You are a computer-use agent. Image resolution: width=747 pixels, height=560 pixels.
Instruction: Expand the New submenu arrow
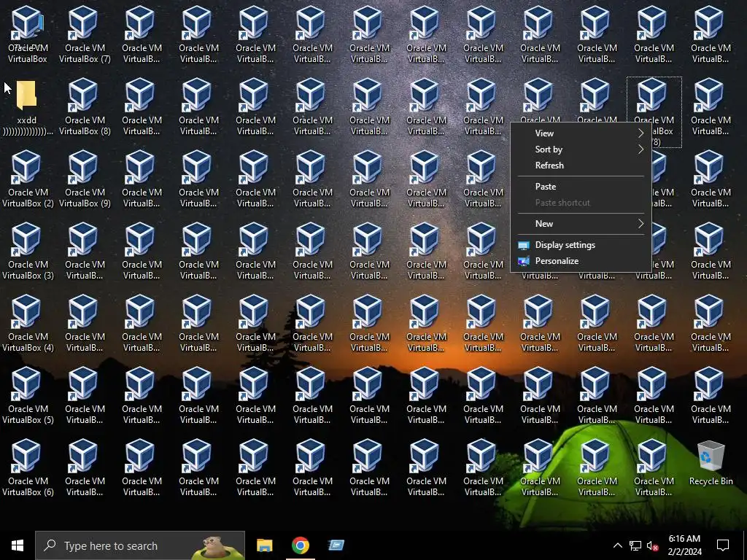coord(640,224)
